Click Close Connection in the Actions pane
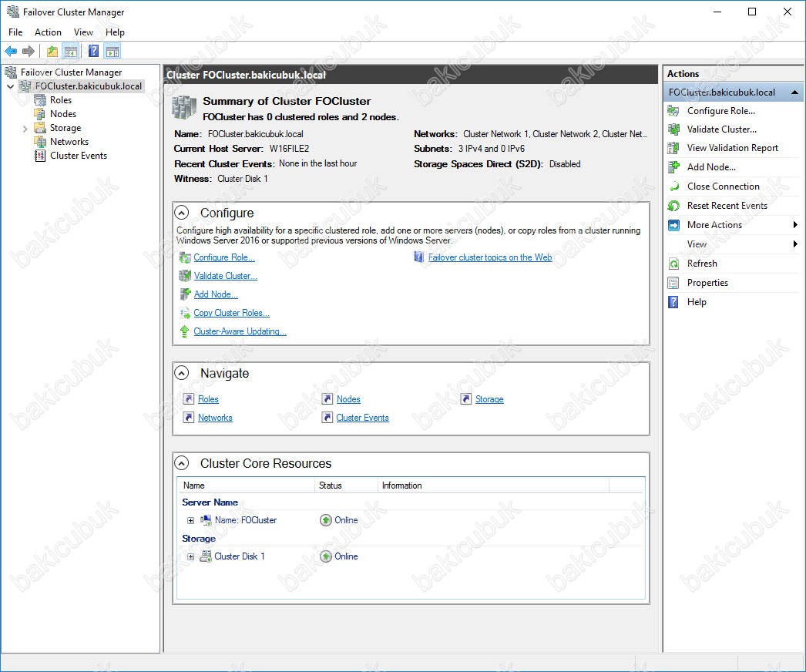Image resolution: width=806 pixels, height=672 pixels. [x=724, y=186]
